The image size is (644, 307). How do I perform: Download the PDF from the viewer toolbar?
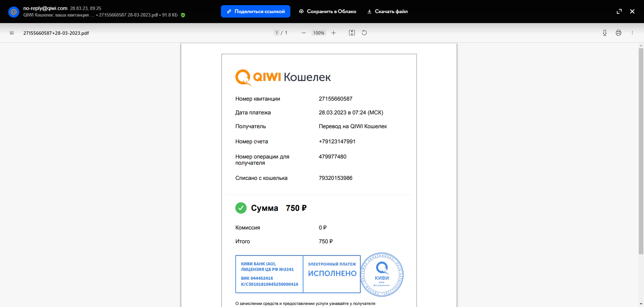pyautogui.click(x=604, y=33)
